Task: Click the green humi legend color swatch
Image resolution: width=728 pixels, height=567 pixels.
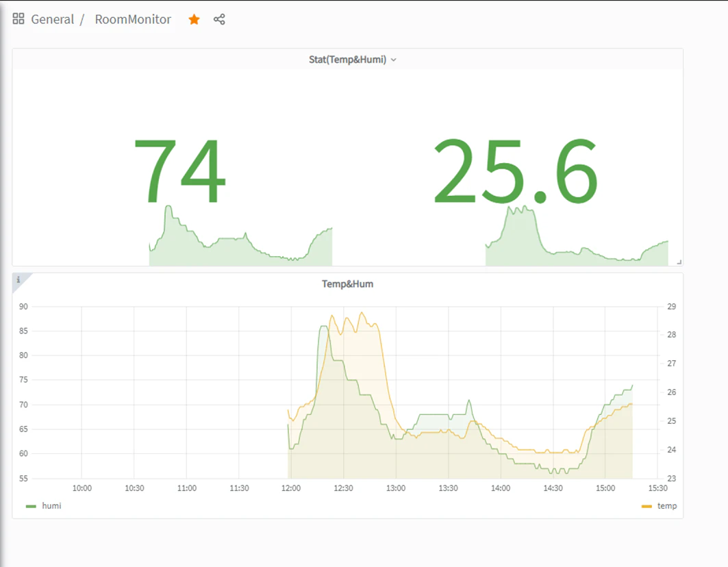Action: pos(31,506)
